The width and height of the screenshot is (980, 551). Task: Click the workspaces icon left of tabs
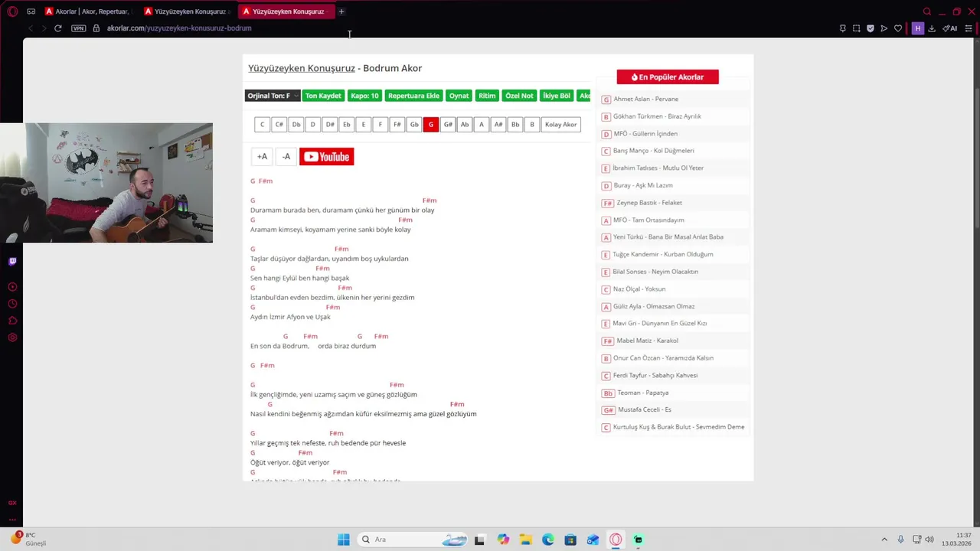pos(31,11)
